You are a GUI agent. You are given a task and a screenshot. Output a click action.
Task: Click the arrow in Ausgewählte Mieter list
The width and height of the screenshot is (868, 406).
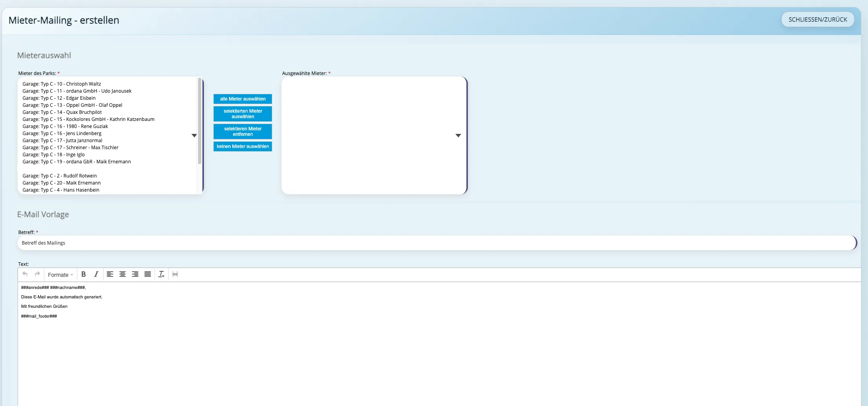pyautogui.click(x=458, y=135)
